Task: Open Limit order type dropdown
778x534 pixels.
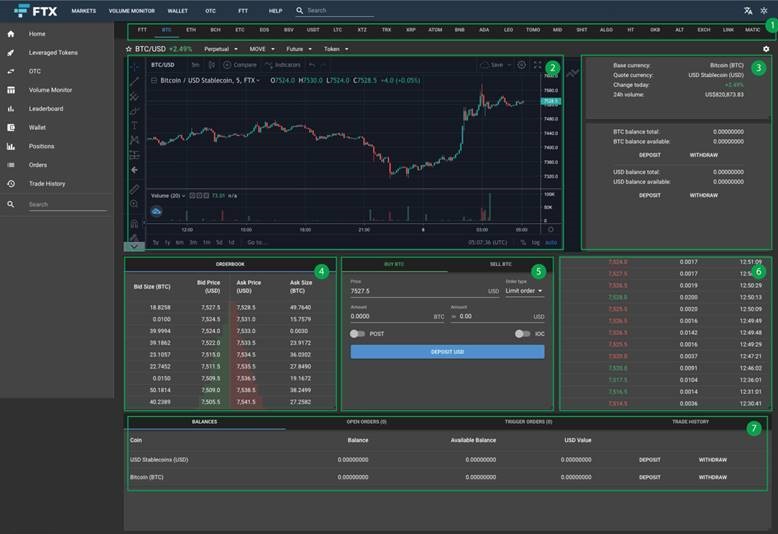Action: tap(524, 291)
